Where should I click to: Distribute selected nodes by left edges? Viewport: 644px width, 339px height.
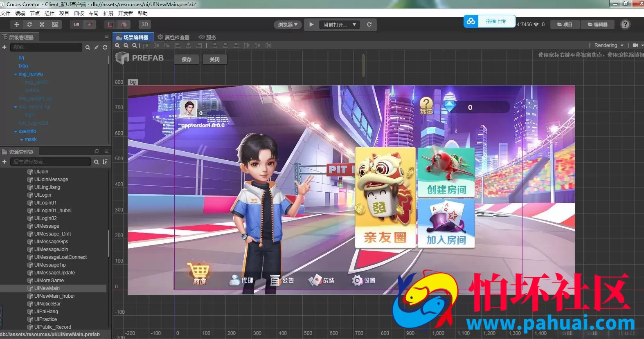click(247, 45)
